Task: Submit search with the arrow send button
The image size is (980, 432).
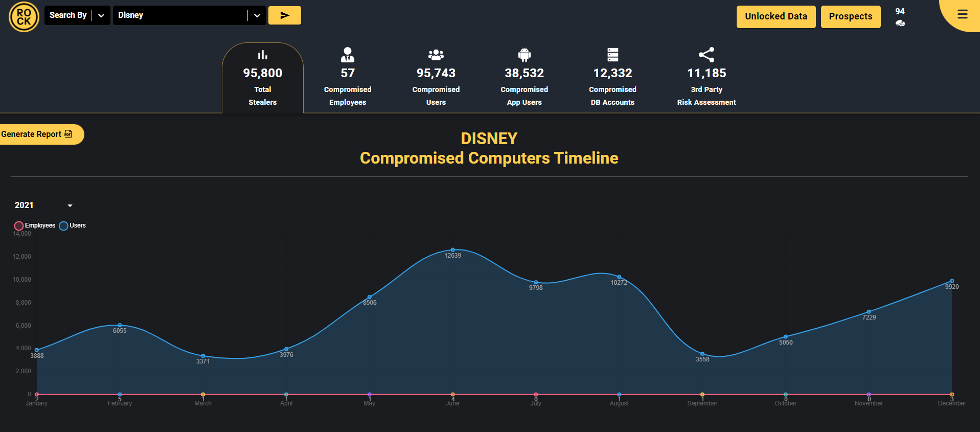Action: pos(285,15)
